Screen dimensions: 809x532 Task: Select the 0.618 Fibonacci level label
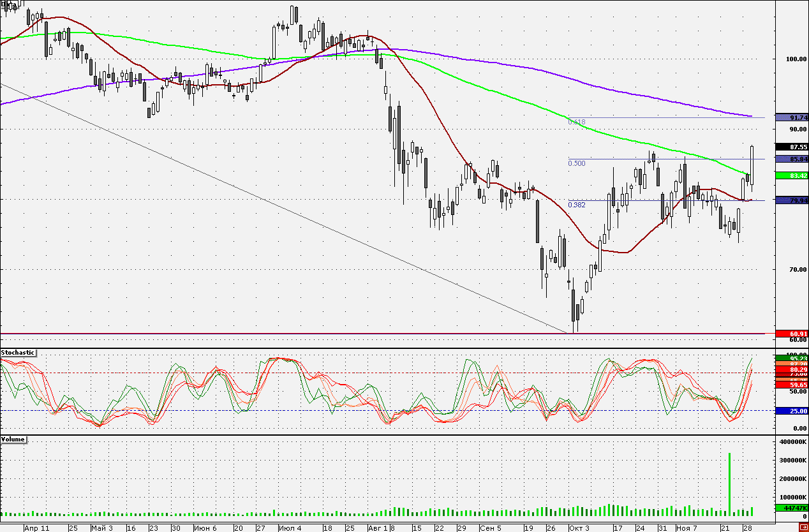pyautogui.click(x=577, y=122)
